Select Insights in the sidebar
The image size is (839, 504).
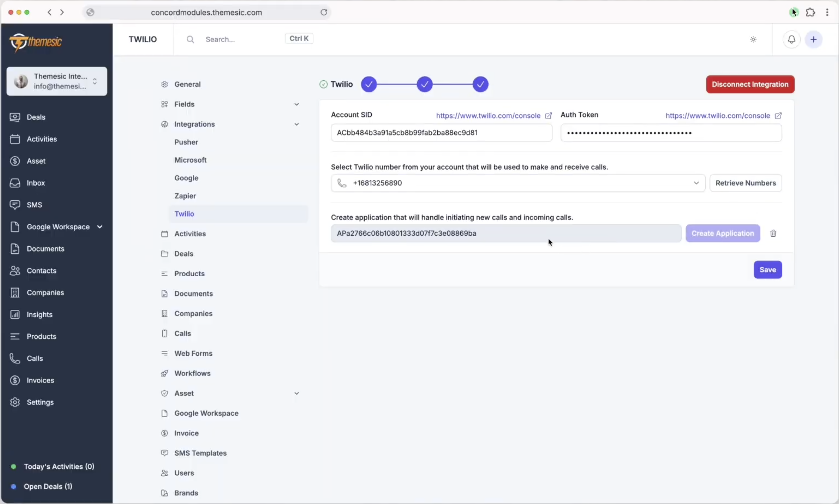pyautogui.click(x=39, y=314)
